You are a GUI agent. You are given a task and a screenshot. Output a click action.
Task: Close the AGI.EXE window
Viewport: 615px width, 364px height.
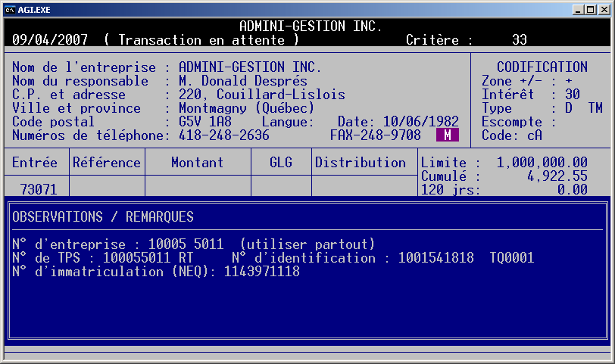tap(604, 9)
